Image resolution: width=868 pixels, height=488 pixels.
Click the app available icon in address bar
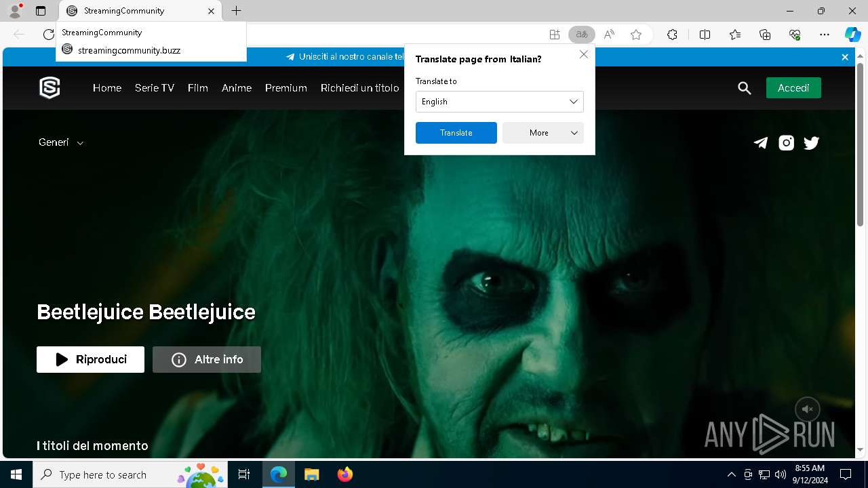coord(555,35)
